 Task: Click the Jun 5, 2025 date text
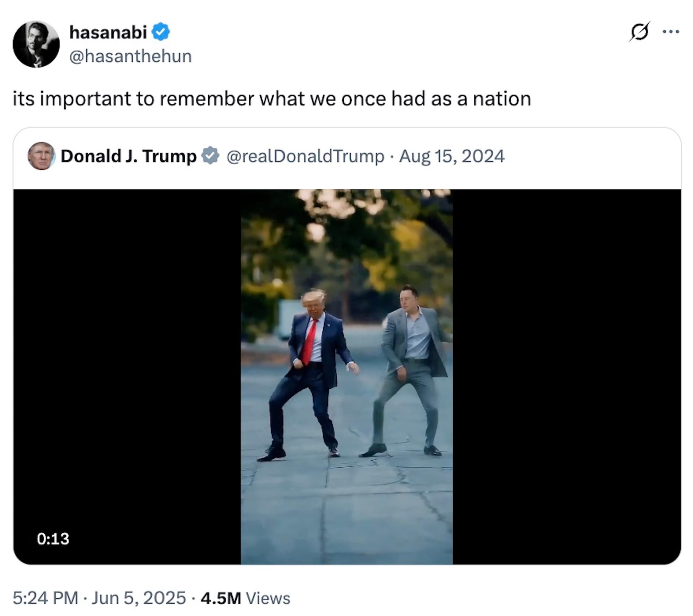(x=139, y=598)
